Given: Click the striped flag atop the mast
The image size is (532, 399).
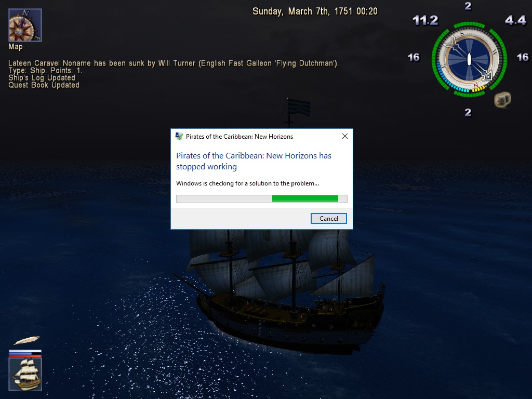Looking at the screenshot, I should 299,107.
